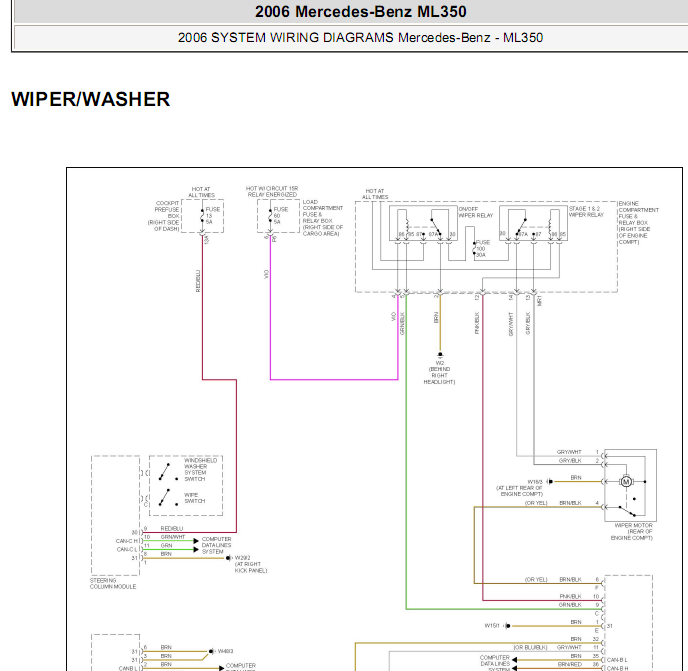Screen dimensions: 688x671
Task: Click the "(OR BLU/BLK)" note
Action: (x=530, y=647)
